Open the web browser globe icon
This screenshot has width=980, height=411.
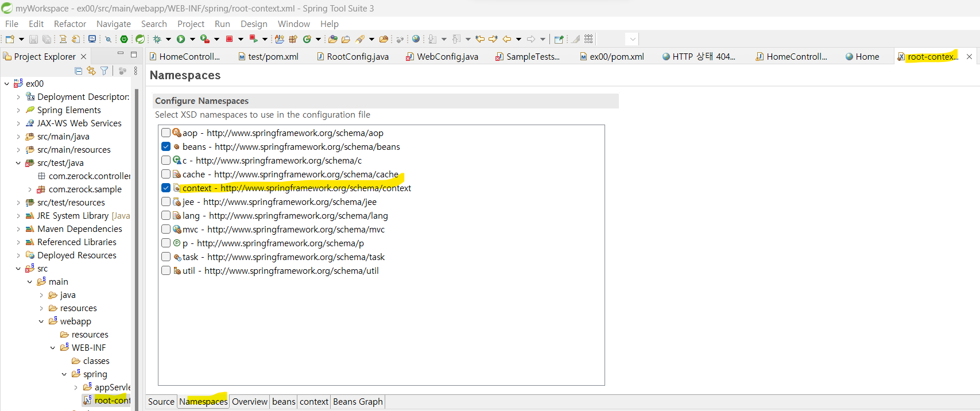click(416, 39)
